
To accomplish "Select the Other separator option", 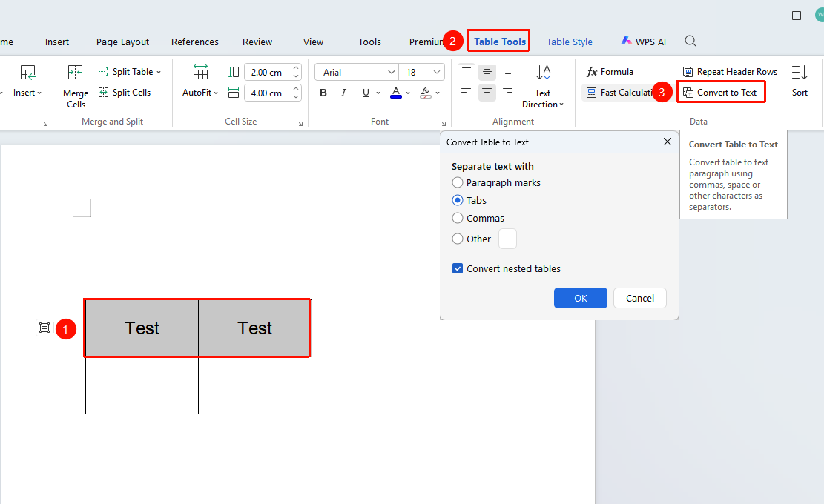I will (458, 239).
